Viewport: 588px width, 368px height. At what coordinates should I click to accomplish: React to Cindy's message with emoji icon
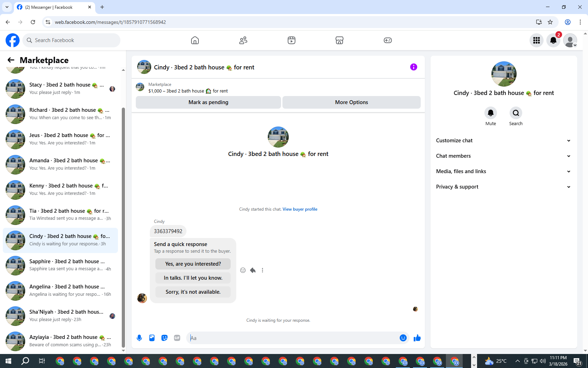(x=243, y=270)
